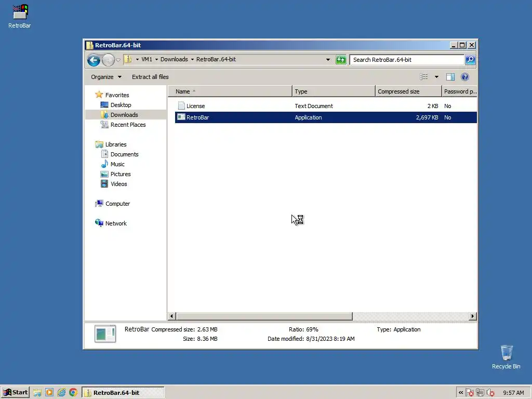Click the 9:57 AM clock
Viewport: 532px width, 399px height.
(x=513, y=393)
